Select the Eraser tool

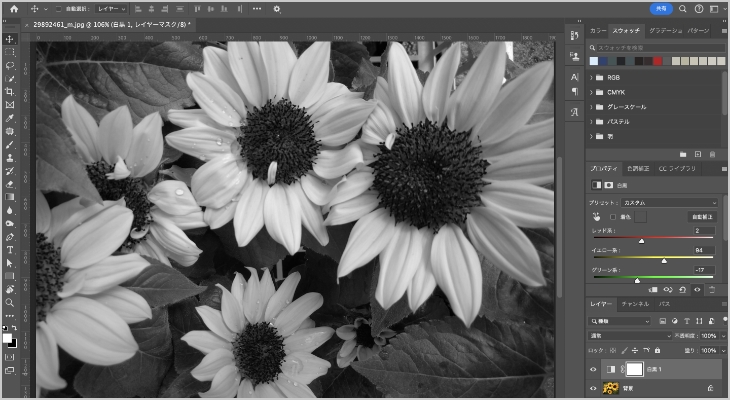pyautogui.click(x=9, y=184)
